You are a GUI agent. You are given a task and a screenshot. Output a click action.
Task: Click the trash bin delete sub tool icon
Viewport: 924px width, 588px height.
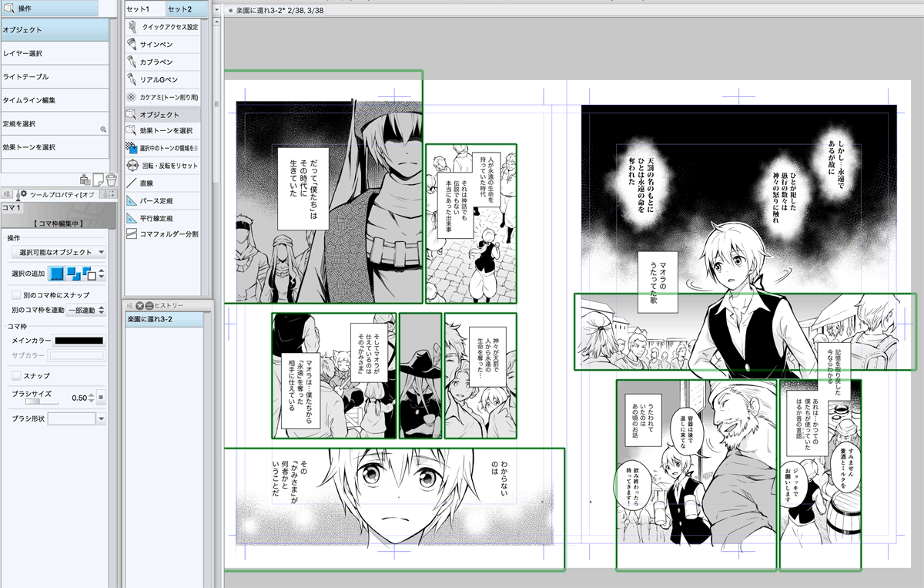[x=111, y=180]
